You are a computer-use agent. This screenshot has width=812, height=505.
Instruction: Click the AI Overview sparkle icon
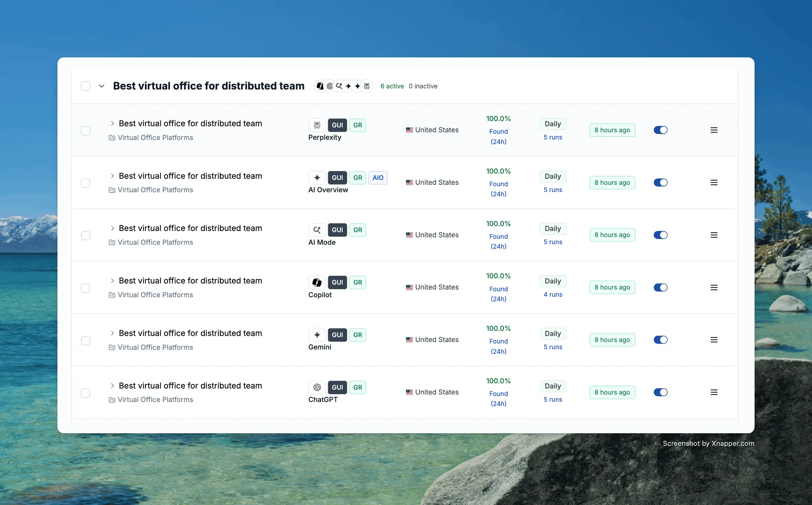(317, 178)
